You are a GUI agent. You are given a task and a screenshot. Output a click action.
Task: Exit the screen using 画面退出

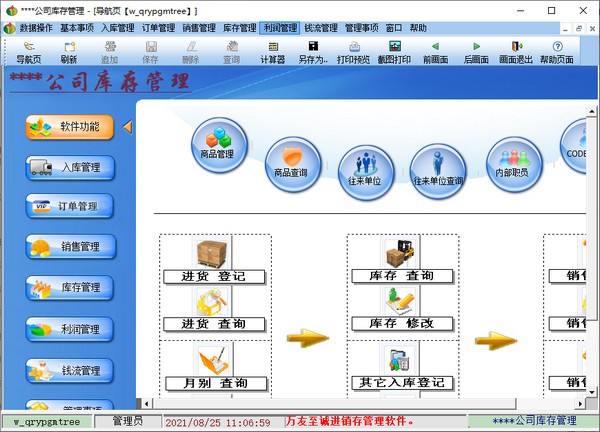516,51
